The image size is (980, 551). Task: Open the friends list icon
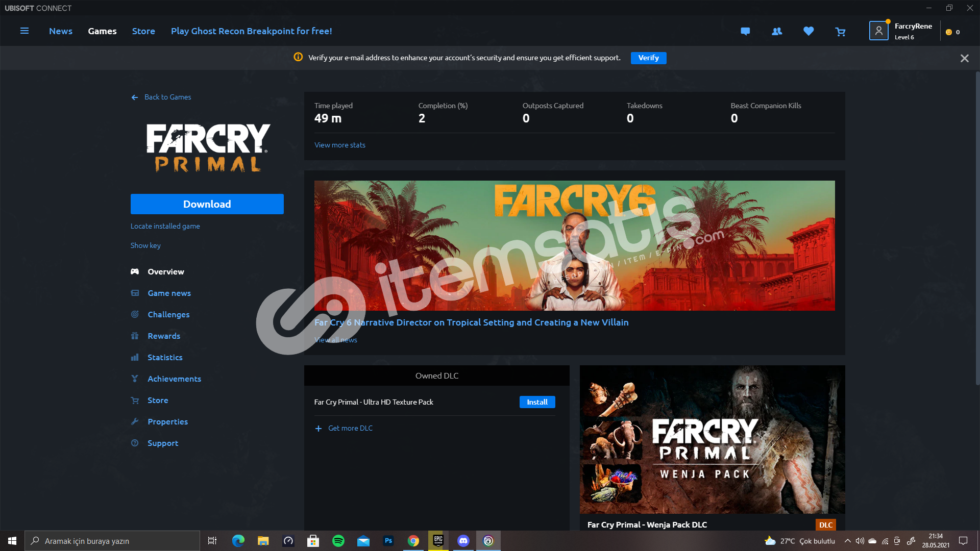tap(777, 32)
